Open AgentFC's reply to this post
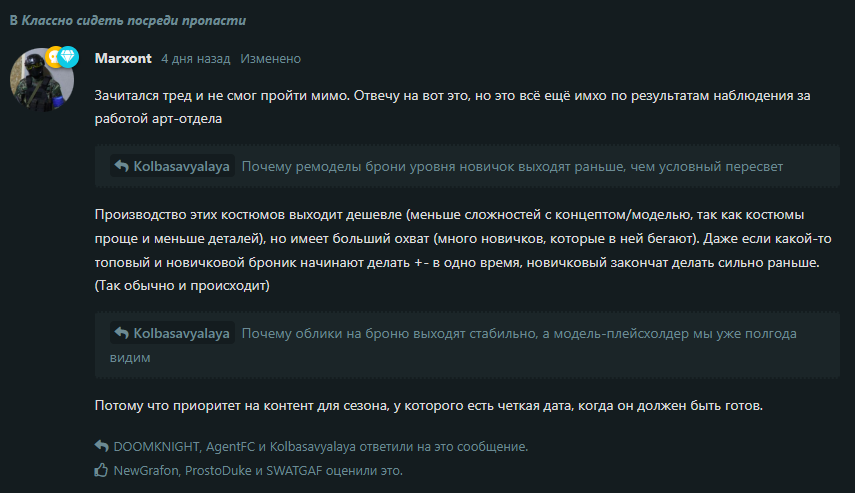Image resolution: width=855 pixels, height=493 pixels. tap(230, 447)
